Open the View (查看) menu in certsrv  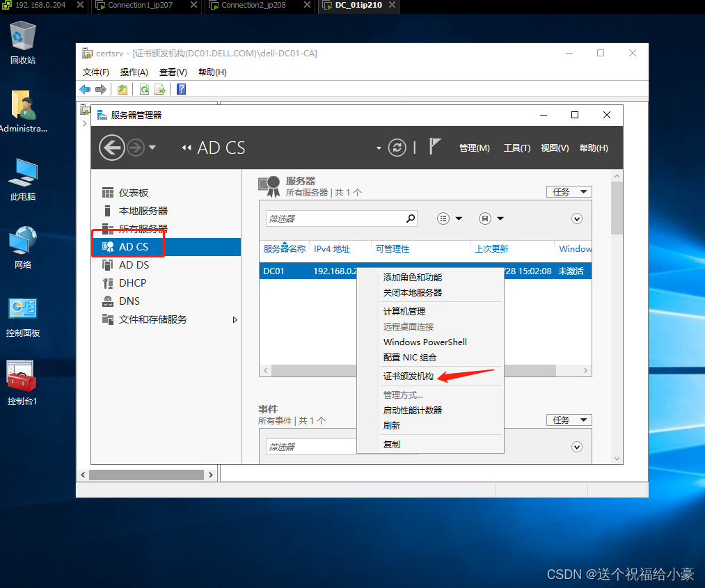[x=173, y=72]
